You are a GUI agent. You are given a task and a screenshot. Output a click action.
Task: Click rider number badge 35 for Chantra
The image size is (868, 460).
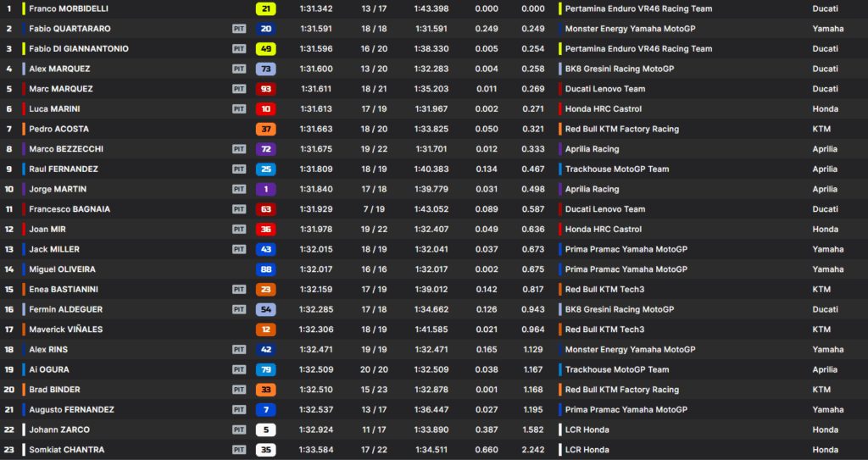(265, 450)
